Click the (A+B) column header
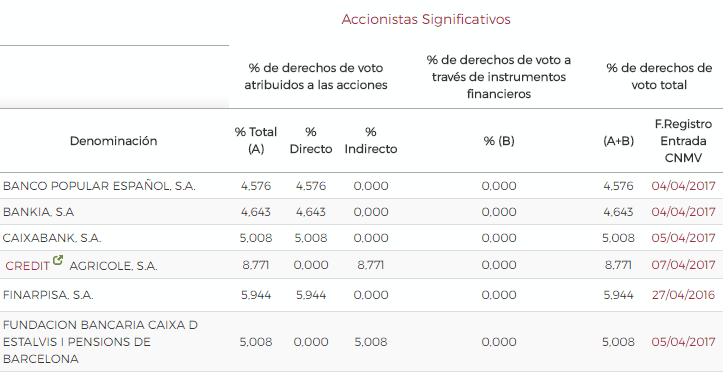The image size is (723, 374). (x=618, y=141)
